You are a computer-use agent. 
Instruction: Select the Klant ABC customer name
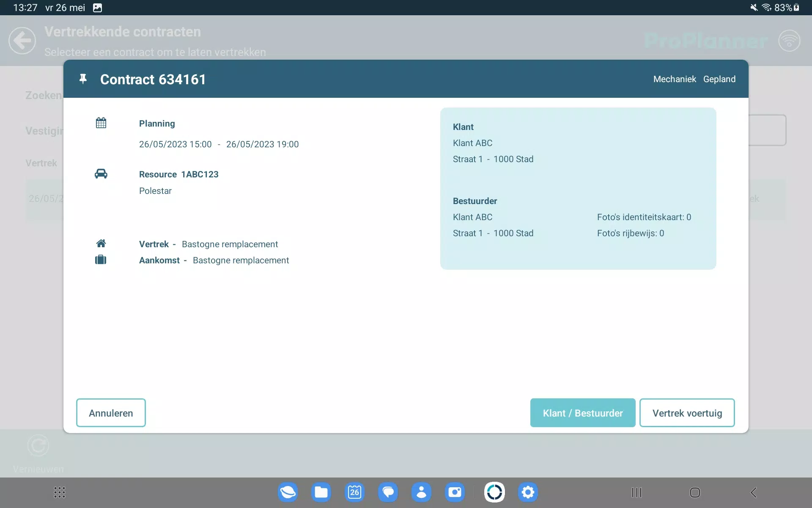click(473, 143)
